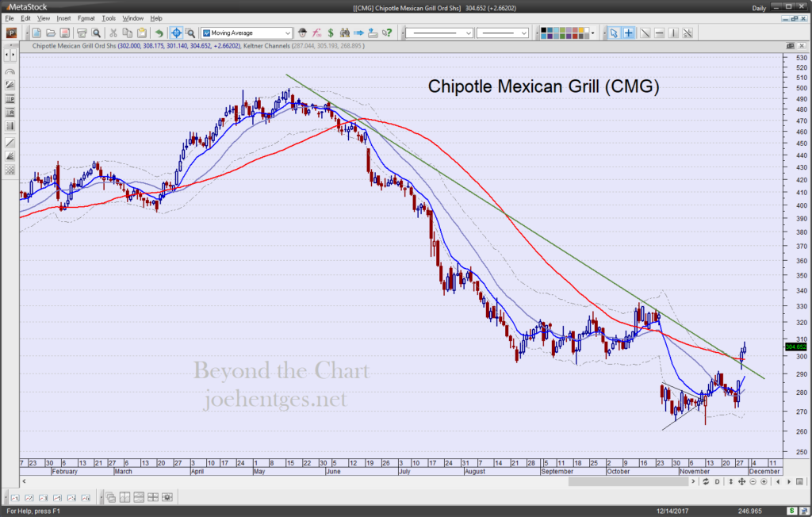Click the four-way move arrows icon

(741, 482)
